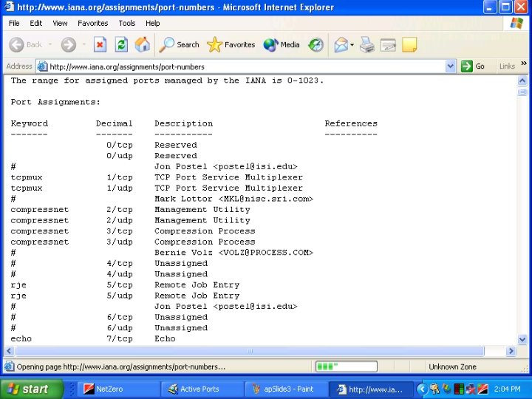Open the File menu
The image size is (532, 399).
[x=14, y=23]
